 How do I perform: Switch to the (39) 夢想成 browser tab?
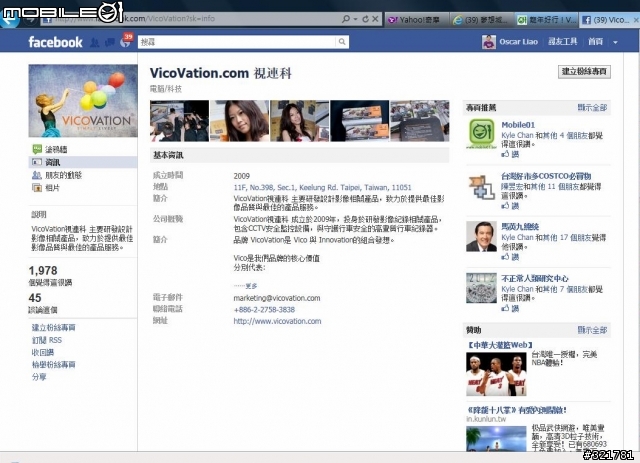[x=482, y=20]
